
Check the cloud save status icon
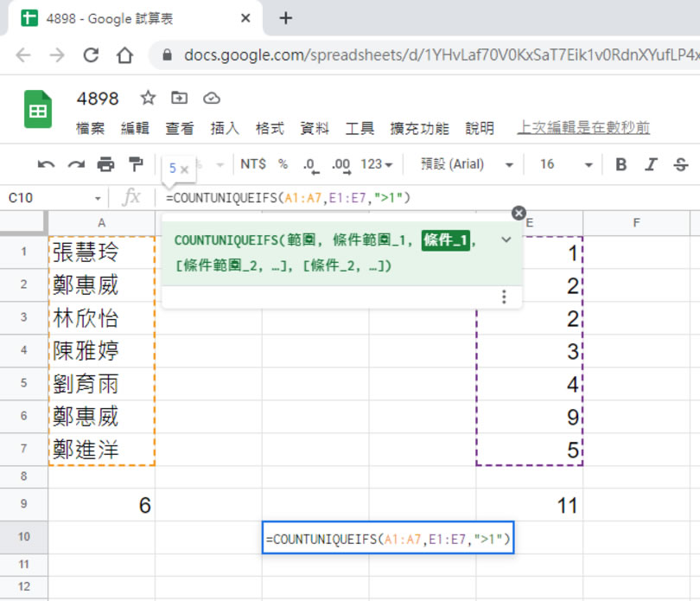[x=212, y=98]
